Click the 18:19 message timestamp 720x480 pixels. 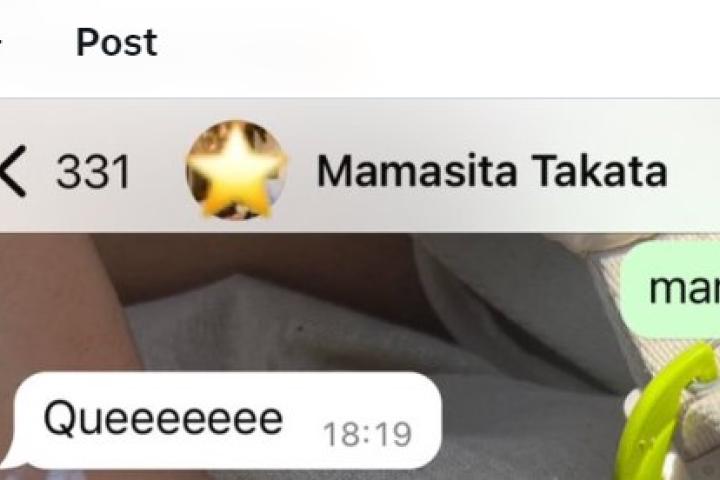[367, 434]
